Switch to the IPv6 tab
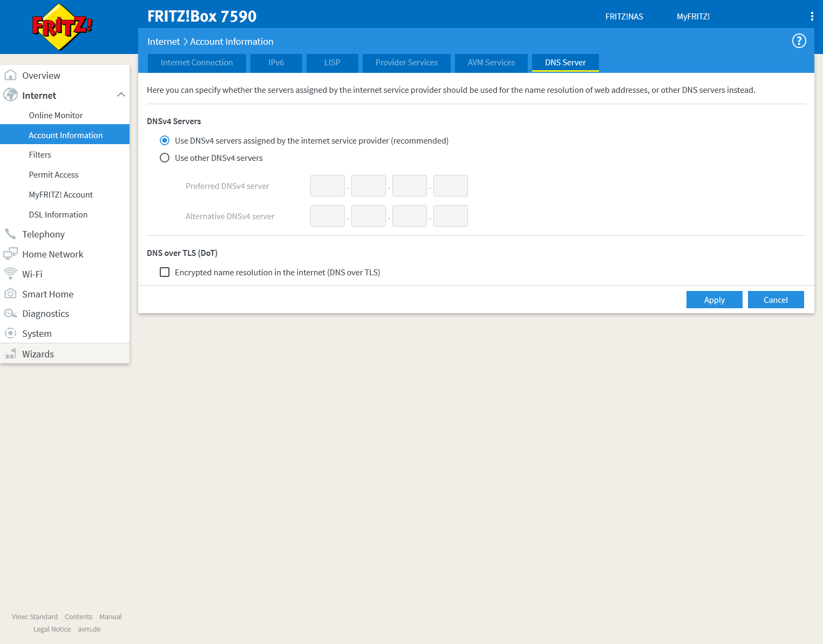 (276, 63)
